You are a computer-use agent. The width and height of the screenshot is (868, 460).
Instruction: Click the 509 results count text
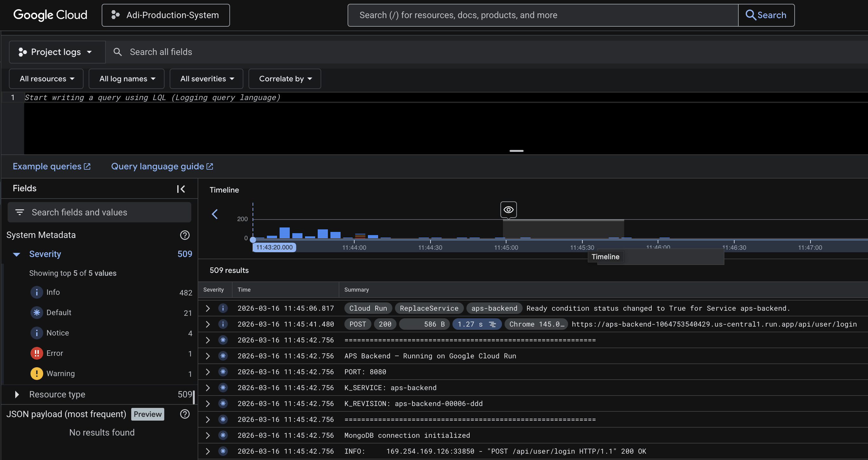(x=229, y=271)
